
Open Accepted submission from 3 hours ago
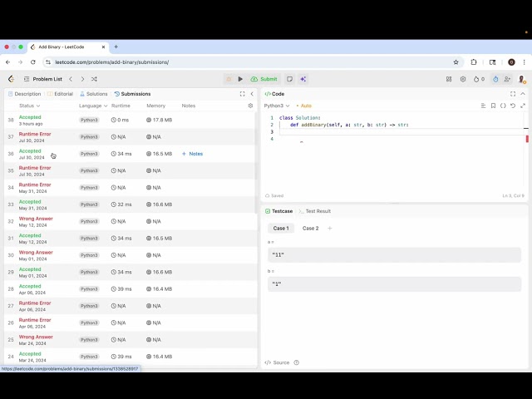click(x=131, y=120)
